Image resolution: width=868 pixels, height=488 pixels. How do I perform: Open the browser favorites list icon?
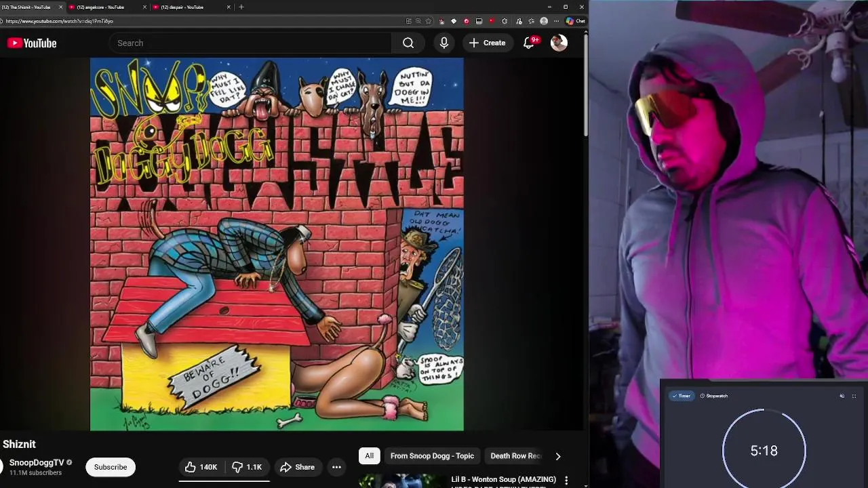click(532, 21)
